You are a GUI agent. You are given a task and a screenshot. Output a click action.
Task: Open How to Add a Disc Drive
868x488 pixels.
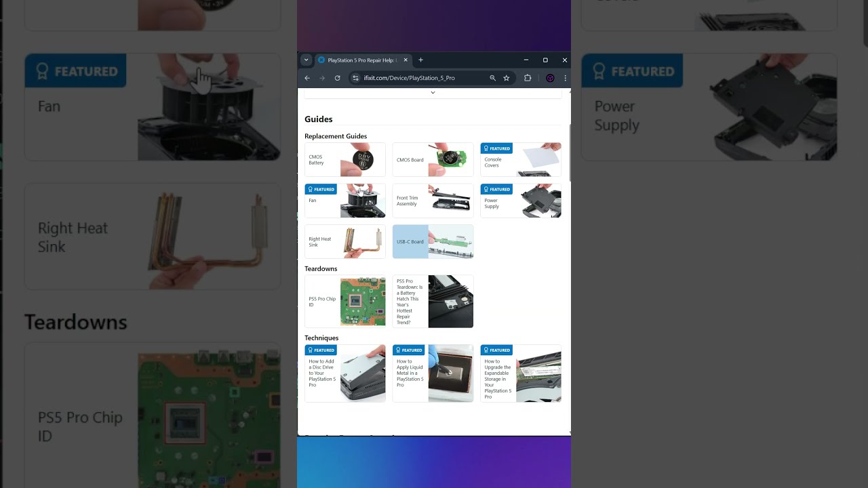point(344,373)
